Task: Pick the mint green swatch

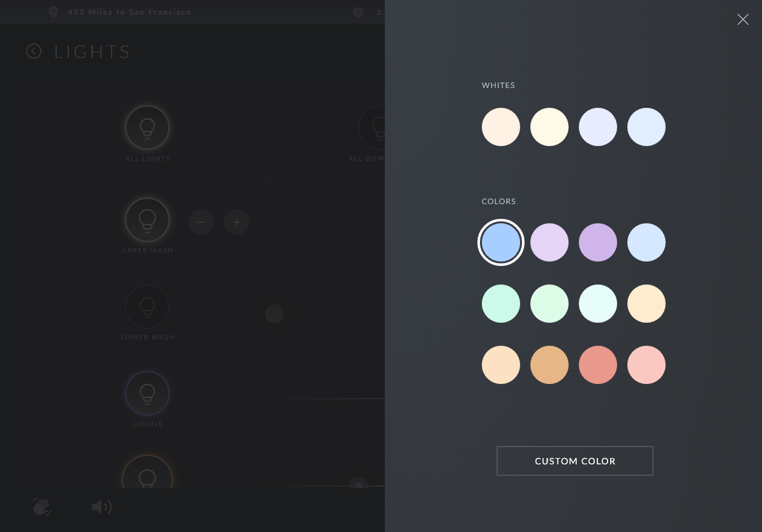Action: (501, 304)
